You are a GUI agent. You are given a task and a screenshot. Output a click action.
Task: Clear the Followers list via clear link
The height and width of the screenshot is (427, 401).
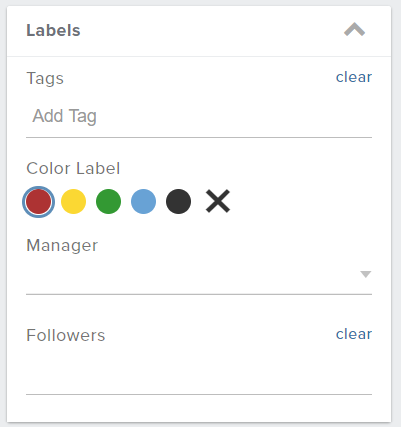pyautogui.click(x=354, y=334)
